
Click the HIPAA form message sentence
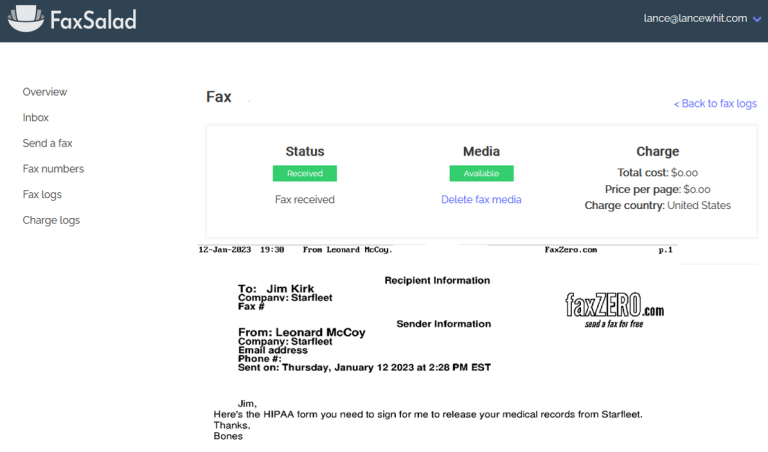pos(428,414)
